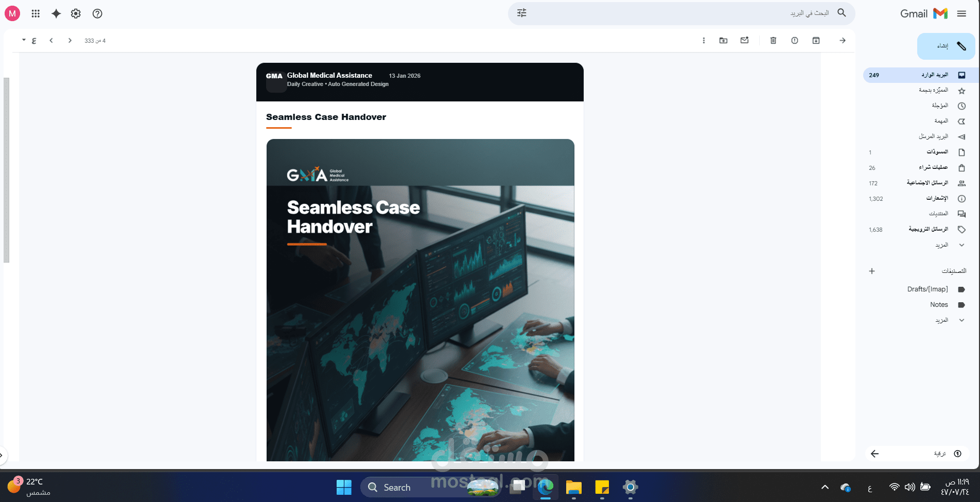Open the more actions three-dot menu
The image size is (980, 502).
(704, 41)
